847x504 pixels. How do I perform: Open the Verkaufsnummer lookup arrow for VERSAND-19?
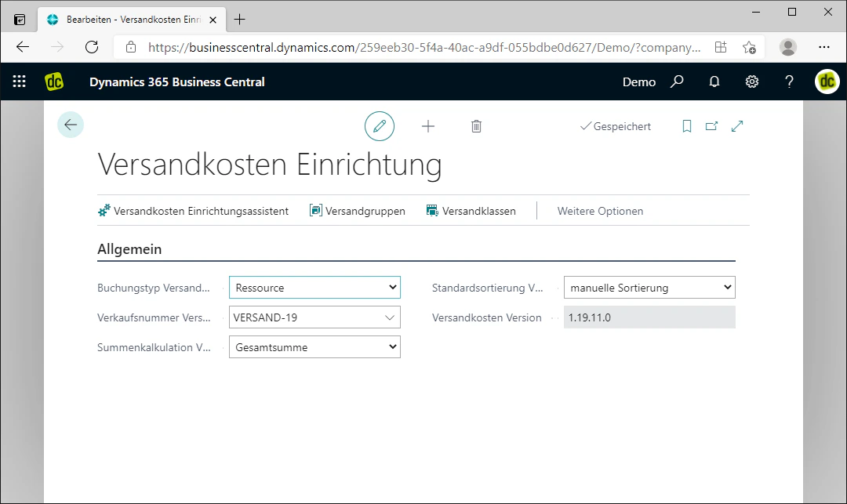390,317
